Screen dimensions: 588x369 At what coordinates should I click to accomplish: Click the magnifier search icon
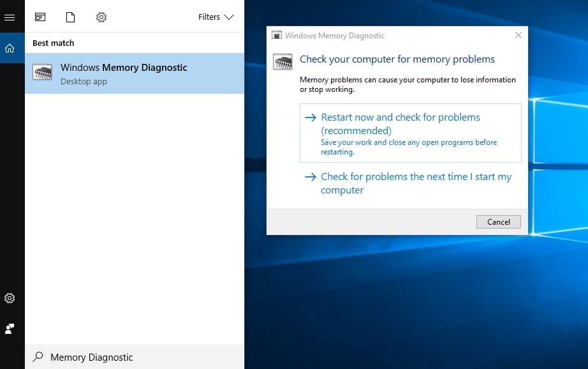(x=38, y=357)
